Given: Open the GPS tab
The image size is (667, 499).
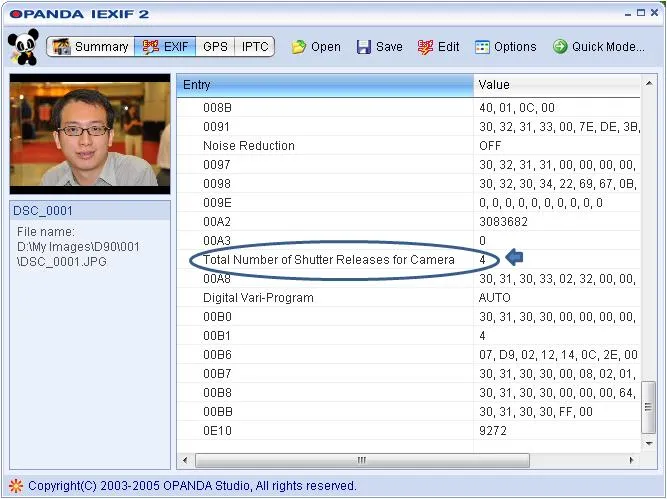Looking at the screenshot, I should pos(215,46).
